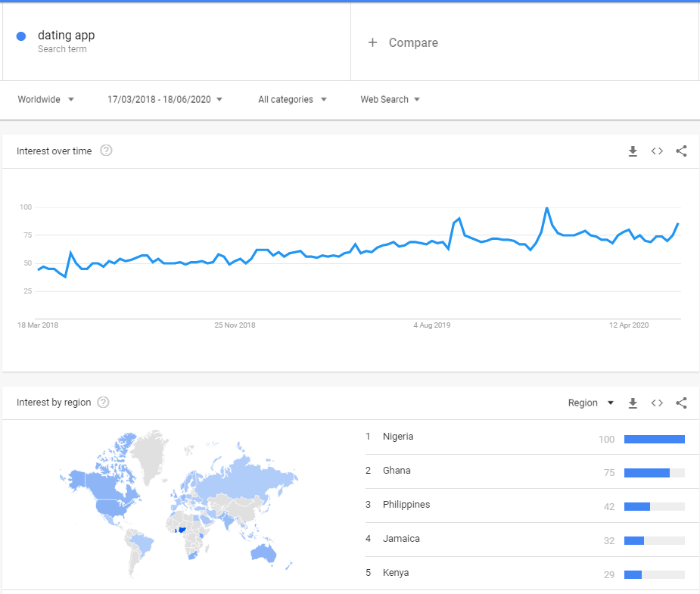Open the Worldwide location dropdown
The image size is (700, 594).
click(45, 99)
